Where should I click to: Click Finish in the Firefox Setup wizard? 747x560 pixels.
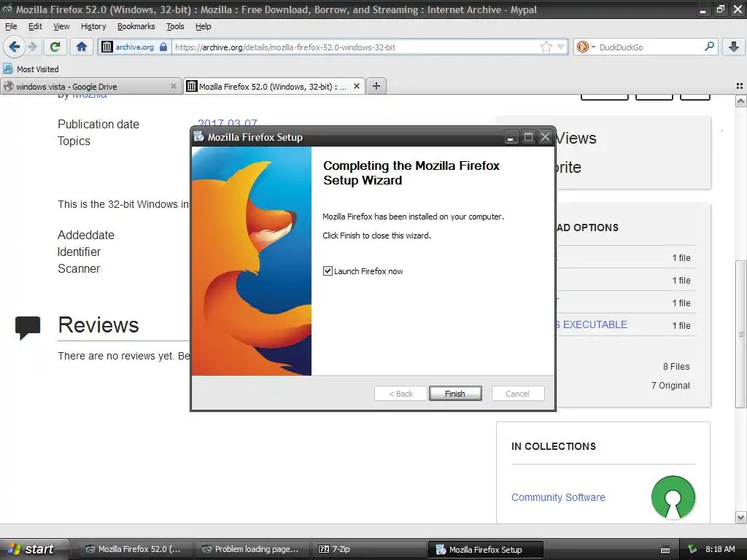point(455,393)
